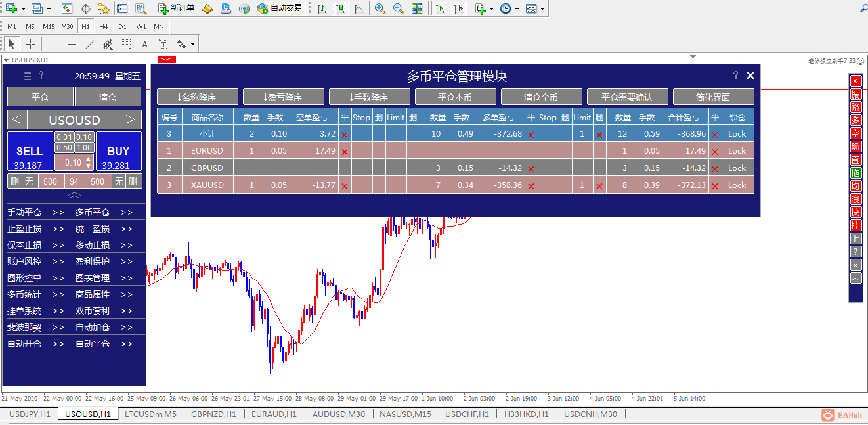Select the cursor arrow tool
The width and height of the screenshot is (868, 425).
tap(12, 44)
